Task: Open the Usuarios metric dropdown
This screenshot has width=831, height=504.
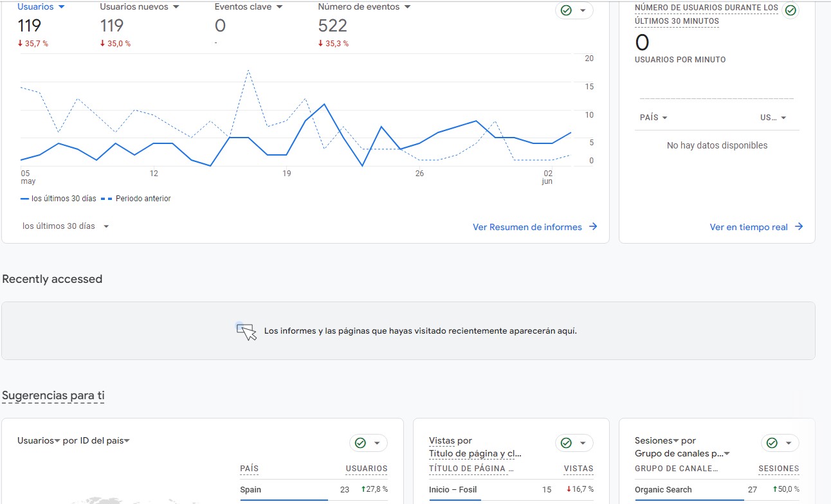Action: [41, 6]
